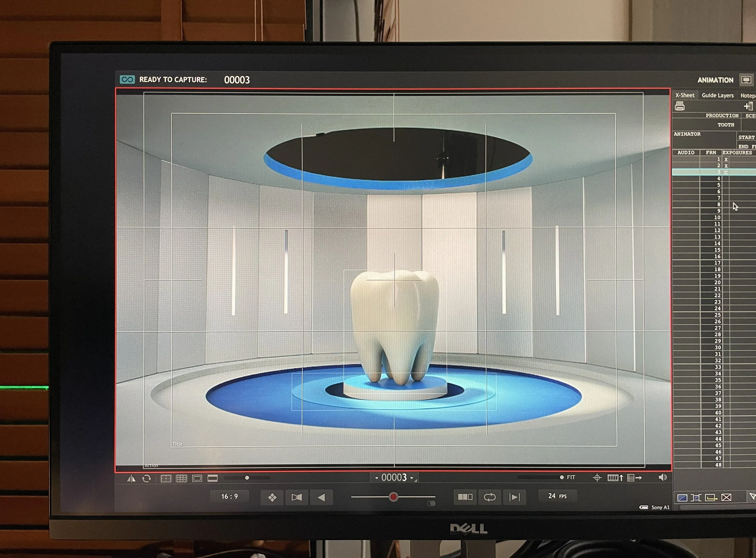Toggle the aspect ratio mask icon
This screenshot has height=558, width=756.
pyautogui.click(x=213, y=478)
